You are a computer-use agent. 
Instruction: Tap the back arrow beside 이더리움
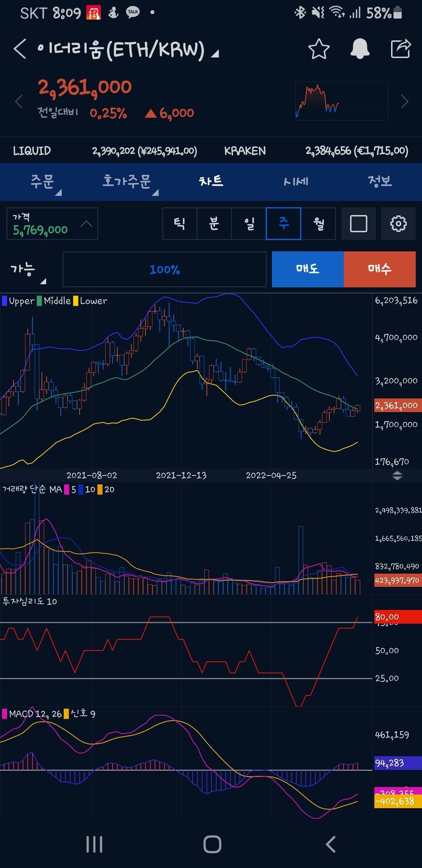point(20,49)
